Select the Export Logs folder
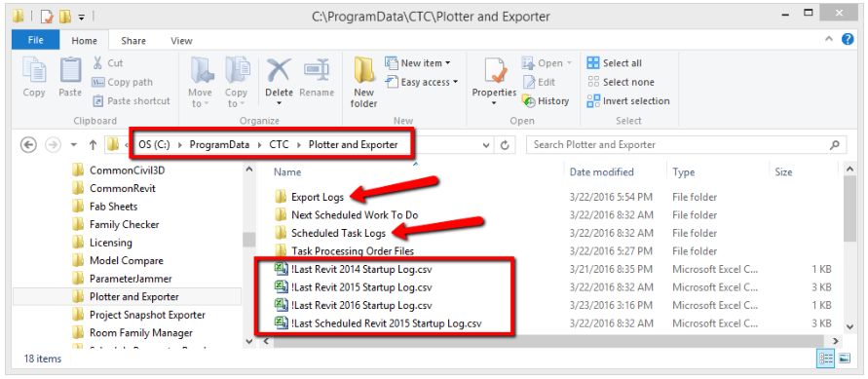This screenshot has width=868, height=379. click(318, 197)
